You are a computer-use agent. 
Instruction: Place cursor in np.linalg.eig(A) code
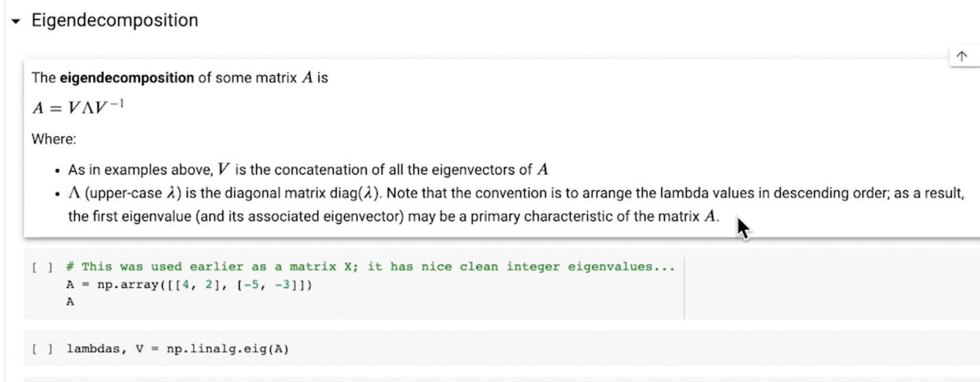point(227,349)
